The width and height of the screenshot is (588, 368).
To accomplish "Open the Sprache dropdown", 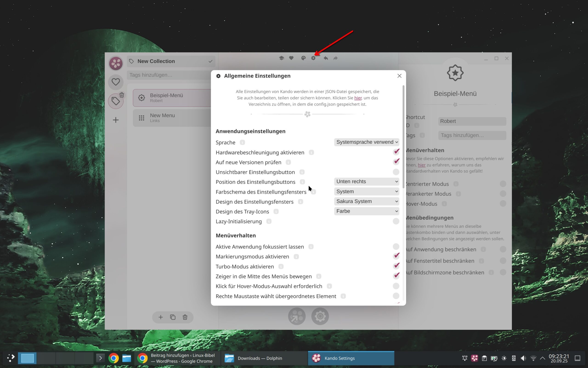I will tap(367, 142).
